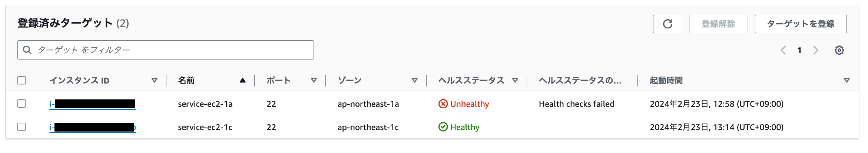Sort by ポート column arrow
The width and height of the screenshot is (868, 153).
pos(314,80)
